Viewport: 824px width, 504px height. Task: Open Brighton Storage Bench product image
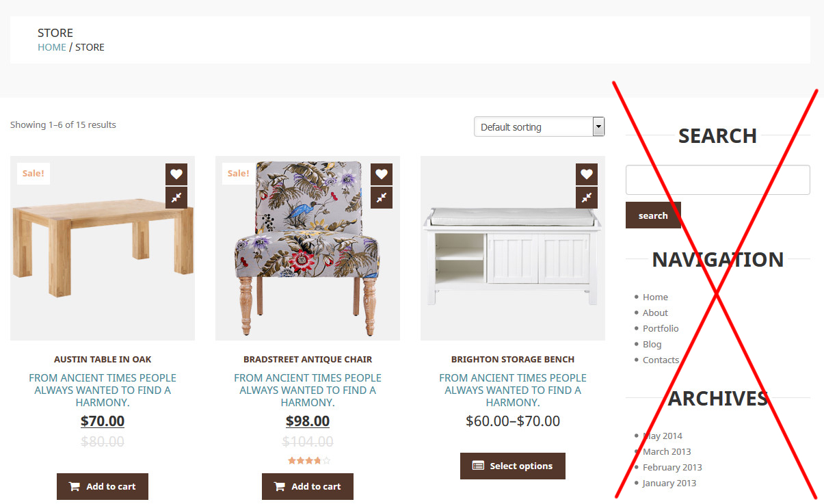(x=513, y=248)
